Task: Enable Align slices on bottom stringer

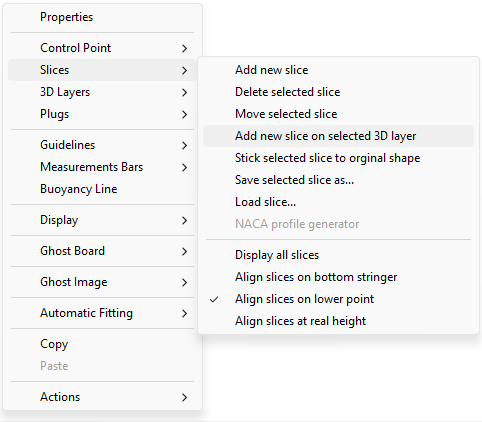Action: 338,277
